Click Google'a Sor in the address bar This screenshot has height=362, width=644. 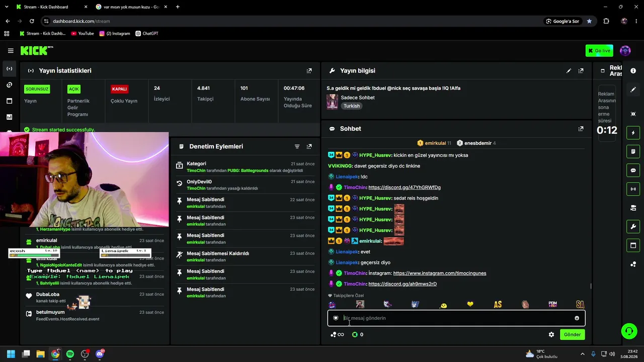(x=562, y=21)
